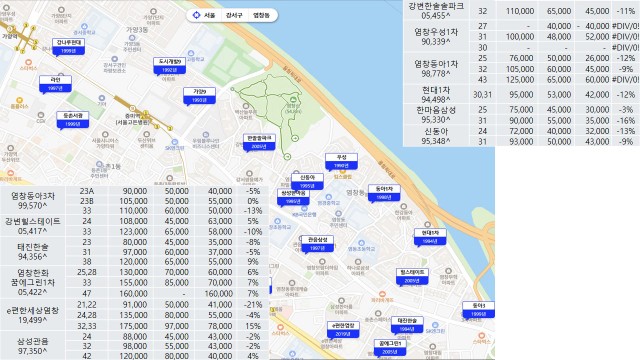Select the 현대1차 94,498 table cell

pyautogui.click(x=436, y=95)
